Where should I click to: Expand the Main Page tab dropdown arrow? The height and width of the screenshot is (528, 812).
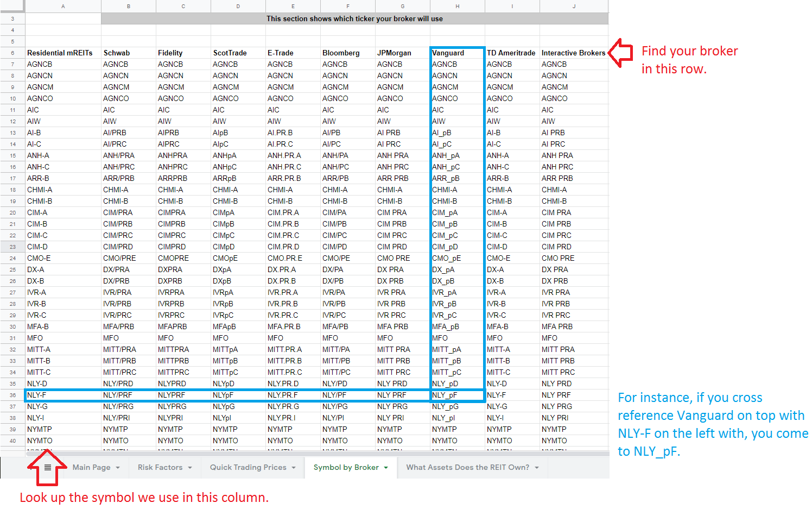(118, 468)
